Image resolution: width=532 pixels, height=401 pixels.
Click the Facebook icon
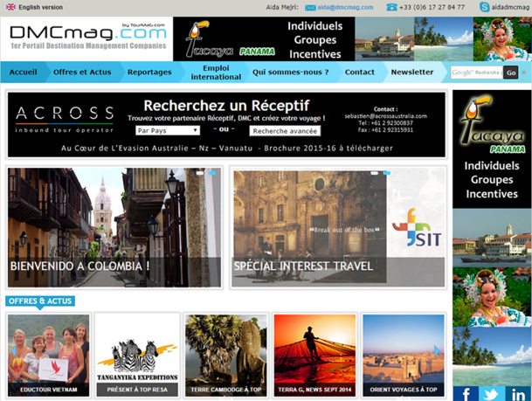[466, 393]
